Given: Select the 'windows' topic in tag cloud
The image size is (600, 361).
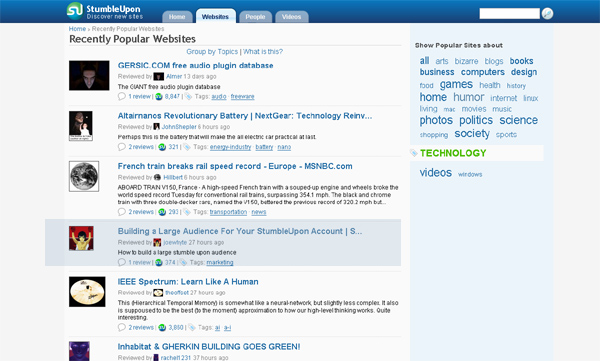Looking at the screenshot, I should click(470, 175).
